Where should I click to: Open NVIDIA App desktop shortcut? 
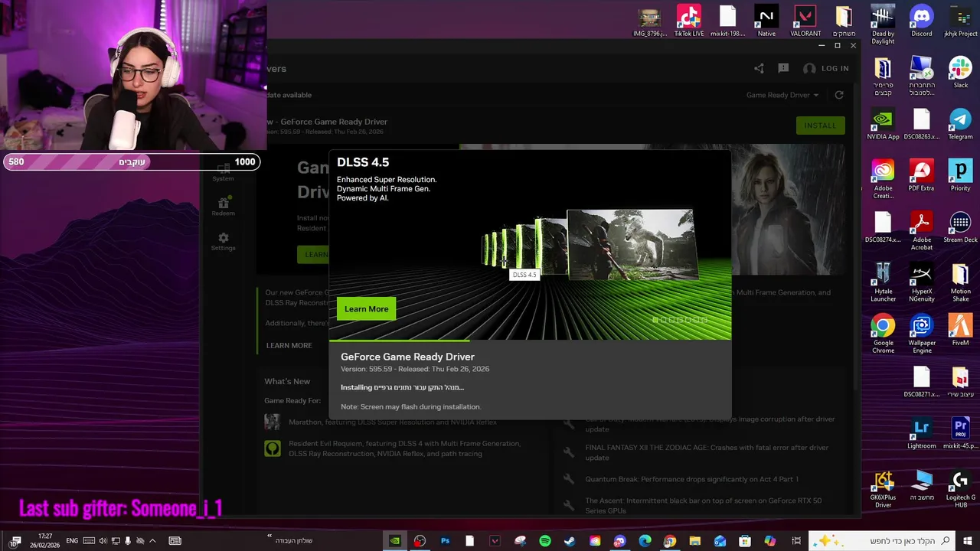[883, 124]
